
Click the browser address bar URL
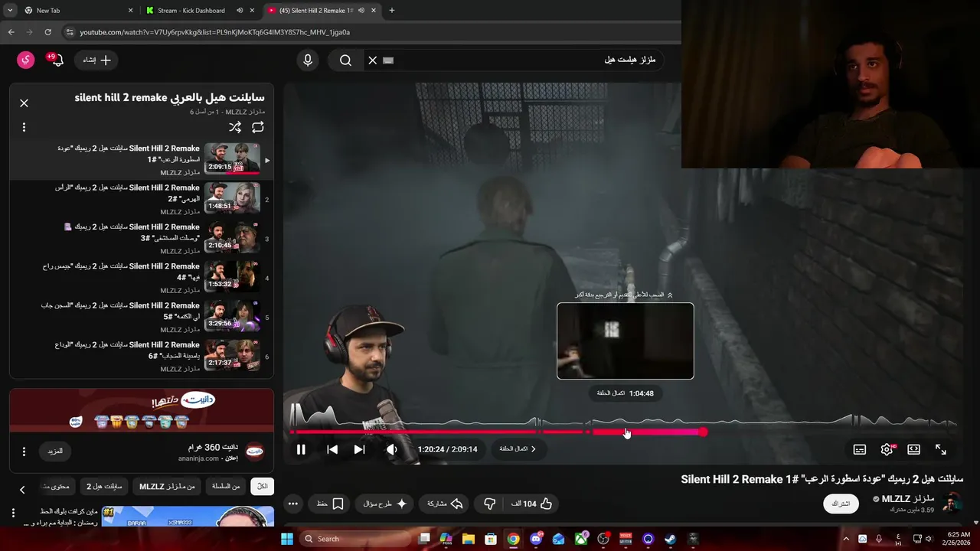click(215, 32)
